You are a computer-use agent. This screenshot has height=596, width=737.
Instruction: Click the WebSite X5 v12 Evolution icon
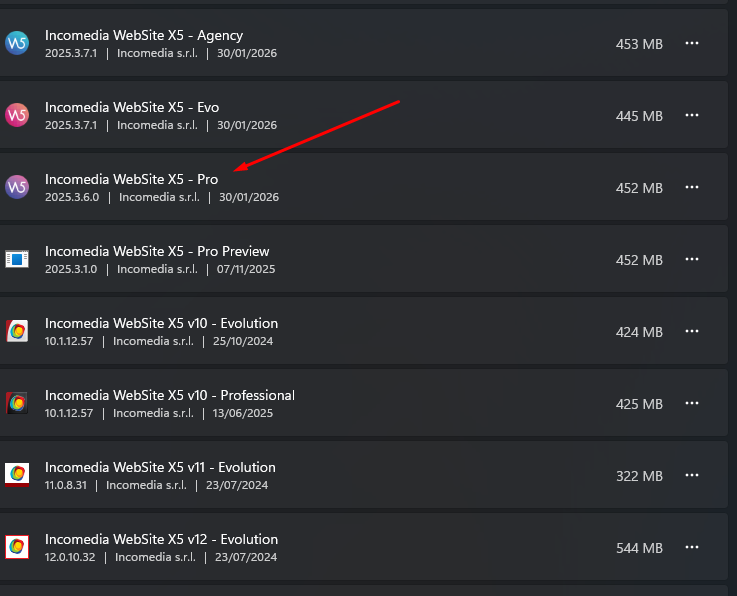click(x=17, y=547)
